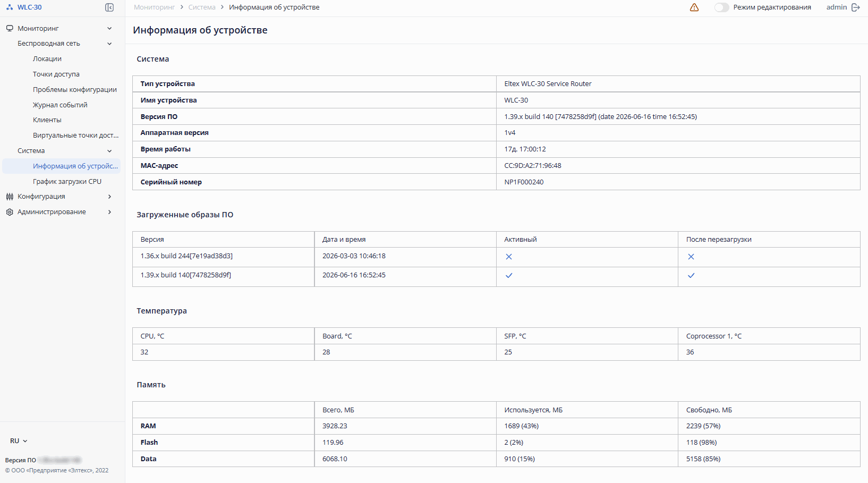This screenshot has height=483, width=868.
Task: Open Точки доступа page
Action: click(x=56, y=74)
